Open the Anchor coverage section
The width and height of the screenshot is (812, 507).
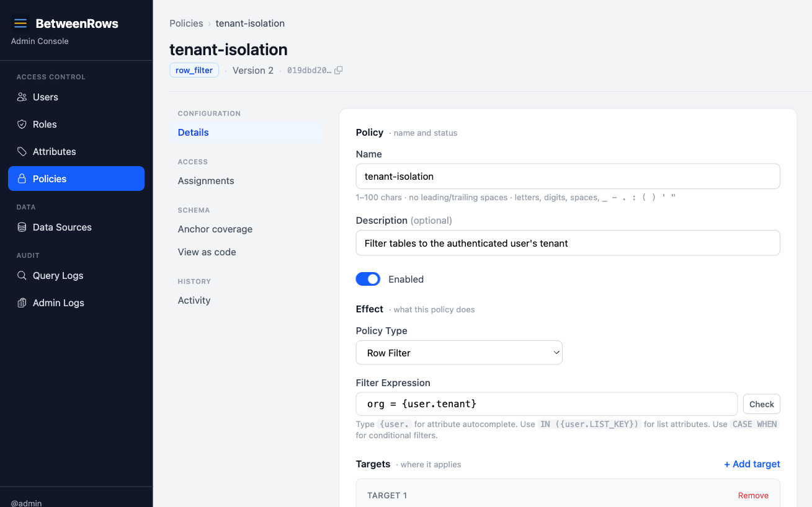tap(246, 229)
